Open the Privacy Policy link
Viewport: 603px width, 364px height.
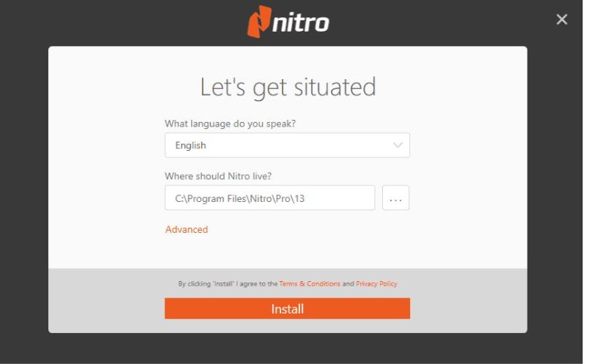[x=376, y=283]
